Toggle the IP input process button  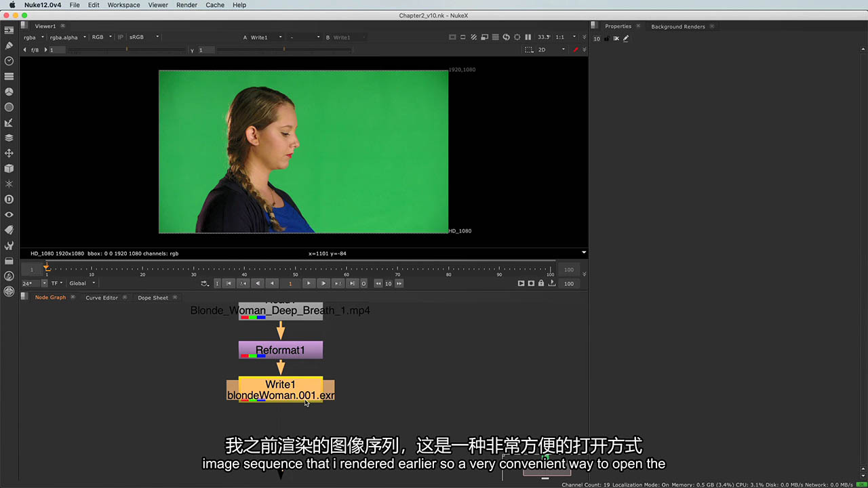121,37
